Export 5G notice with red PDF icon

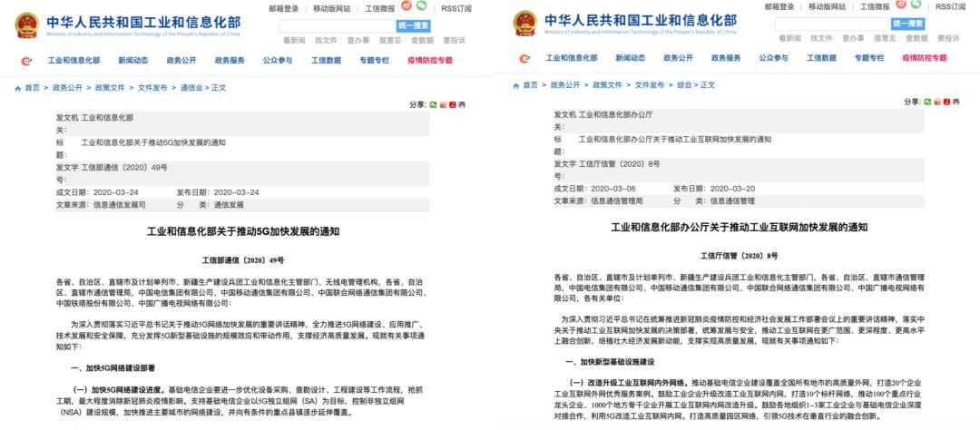452,104
